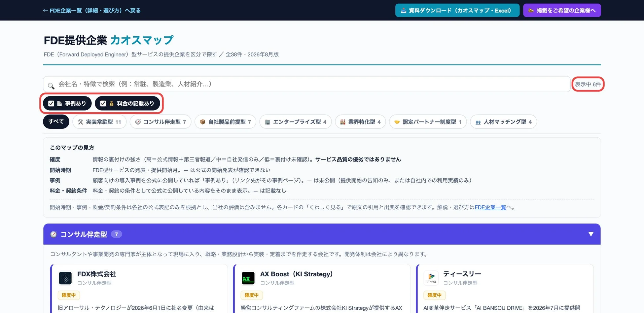
Task: Click the FDE提供企業 カオスマップ page title
Action: 109,40
